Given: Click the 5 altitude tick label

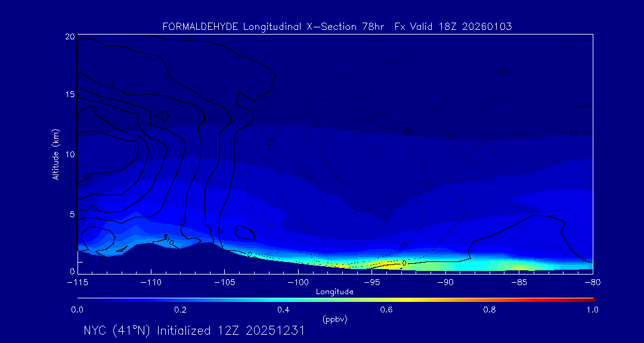Looking at the screenshot, I should [x=72, y=214].
